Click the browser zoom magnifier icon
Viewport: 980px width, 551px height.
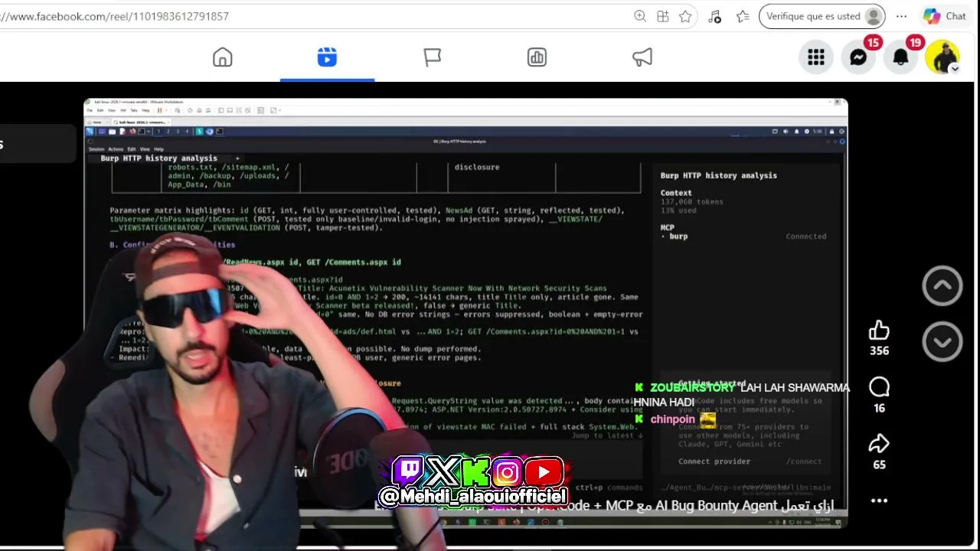point(640,16)
